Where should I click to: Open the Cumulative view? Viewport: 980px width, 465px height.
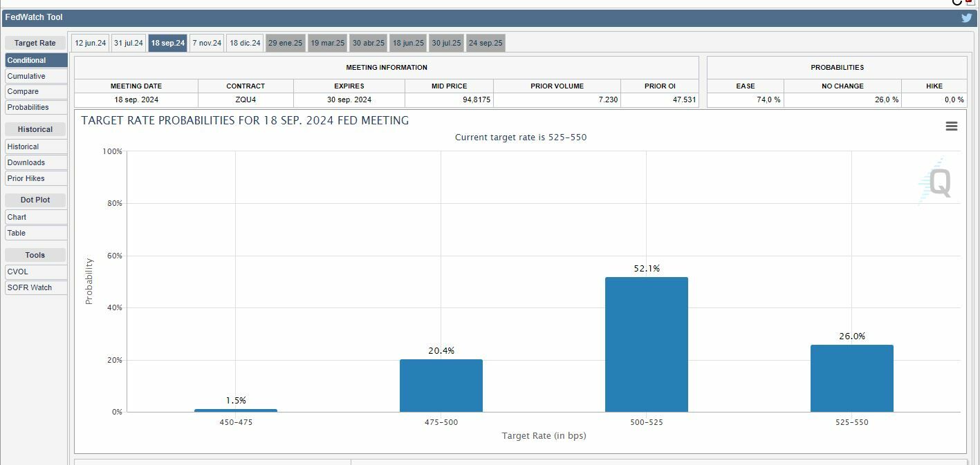[x=36, y=76]
